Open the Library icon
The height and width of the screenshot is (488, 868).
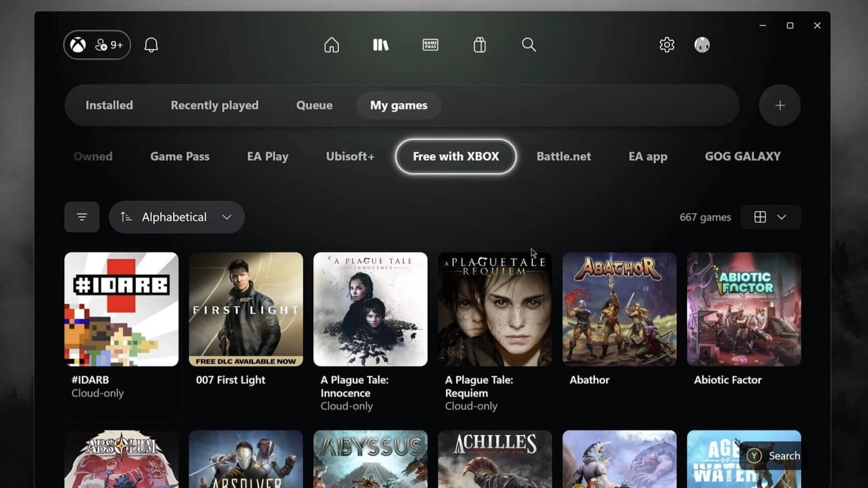(x=381, y=45)
